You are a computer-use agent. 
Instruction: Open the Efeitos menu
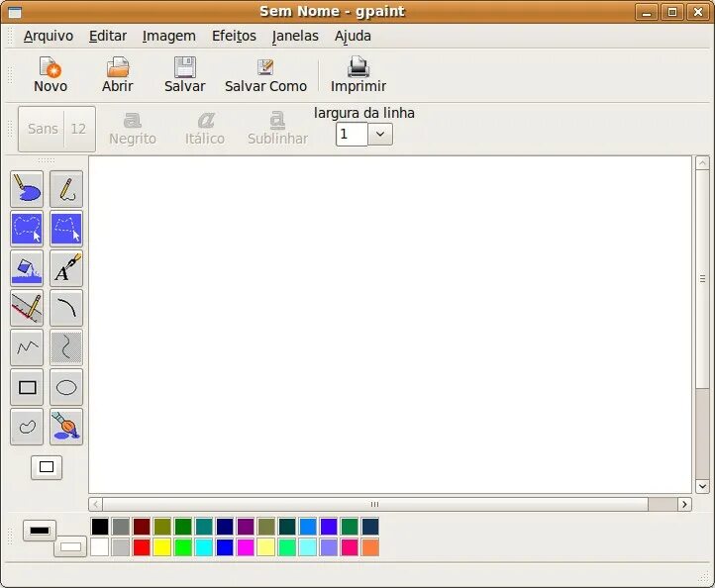pos(234,36)
